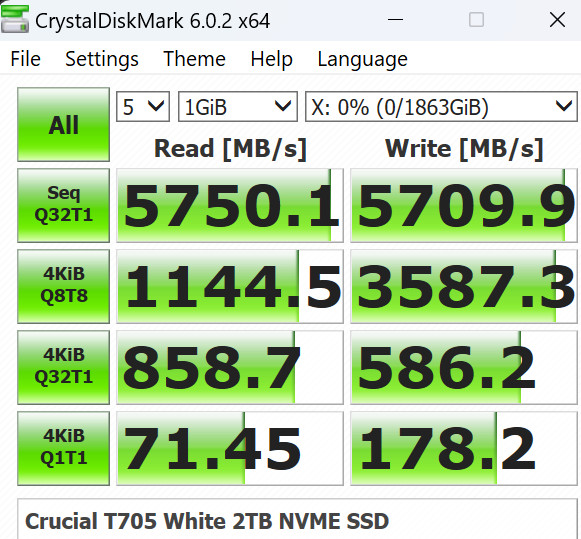This screenshot has height=539, width=581.
Task: Click the Seq write result 5709.9
Action: click(464, 206)
